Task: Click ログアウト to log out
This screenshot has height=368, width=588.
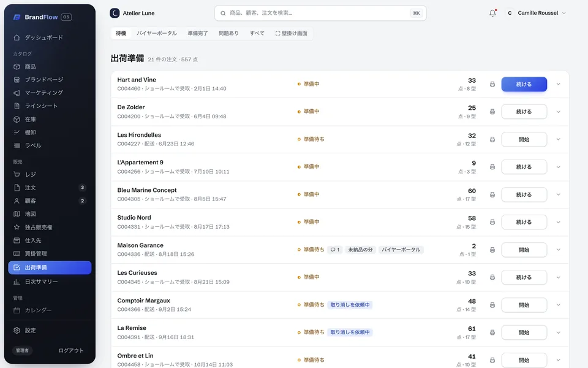Action: 71,351
